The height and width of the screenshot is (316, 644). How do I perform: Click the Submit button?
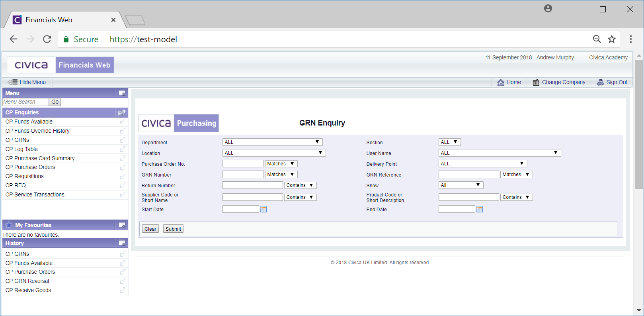coord(173,229)
